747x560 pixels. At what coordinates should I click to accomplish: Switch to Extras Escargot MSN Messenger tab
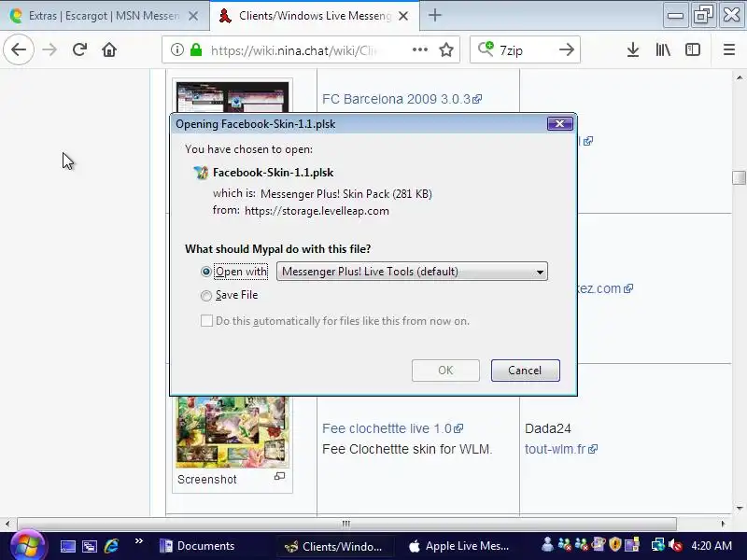click(x=105, y=16)
